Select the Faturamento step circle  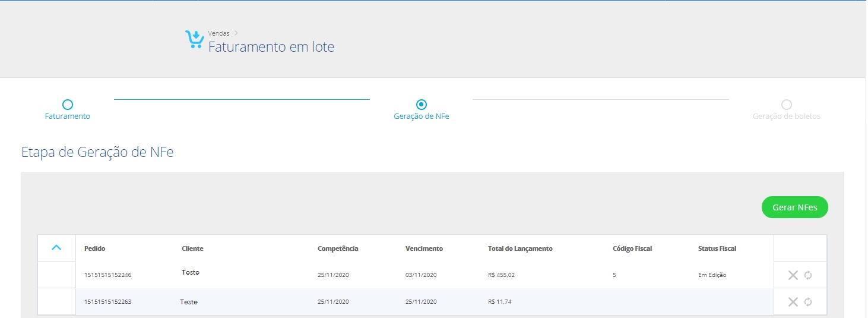[x=68, y=105]
